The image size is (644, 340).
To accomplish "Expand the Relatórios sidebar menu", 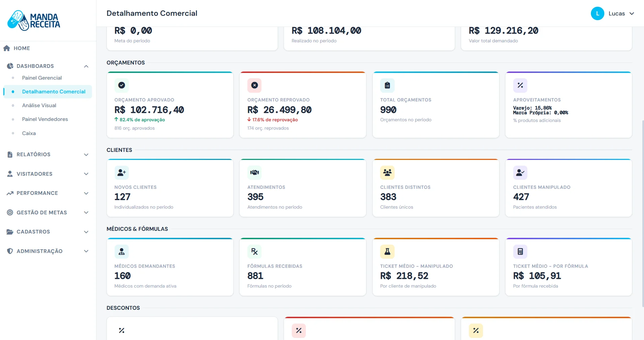I will (48, 155).
